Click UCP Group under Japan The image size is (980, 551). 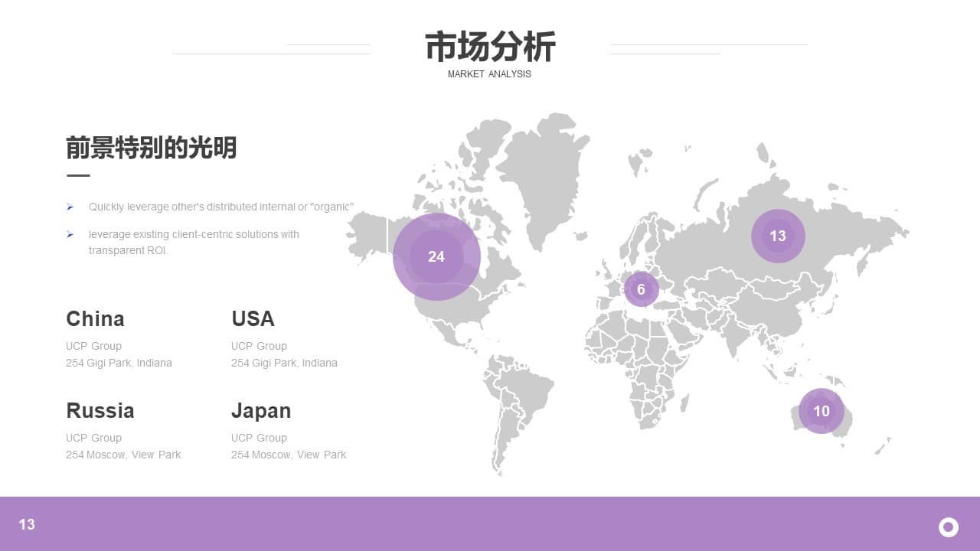click(259, 438)
